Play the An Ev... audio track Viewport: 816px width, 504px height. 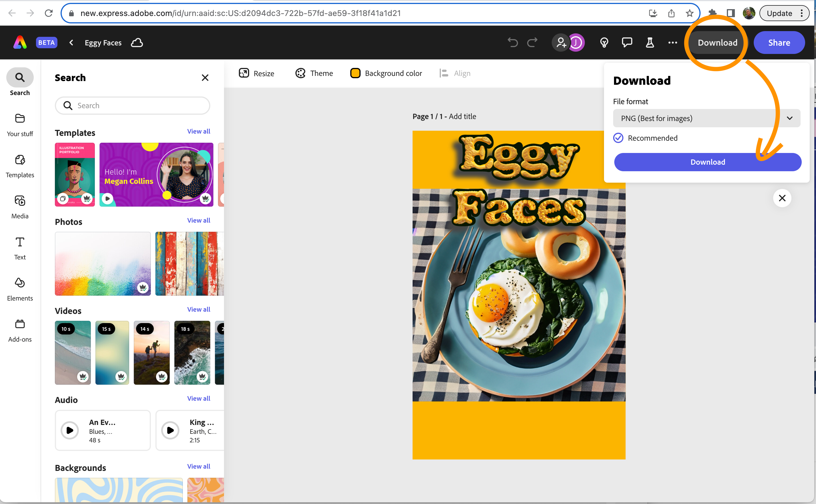tap(70, 430)
